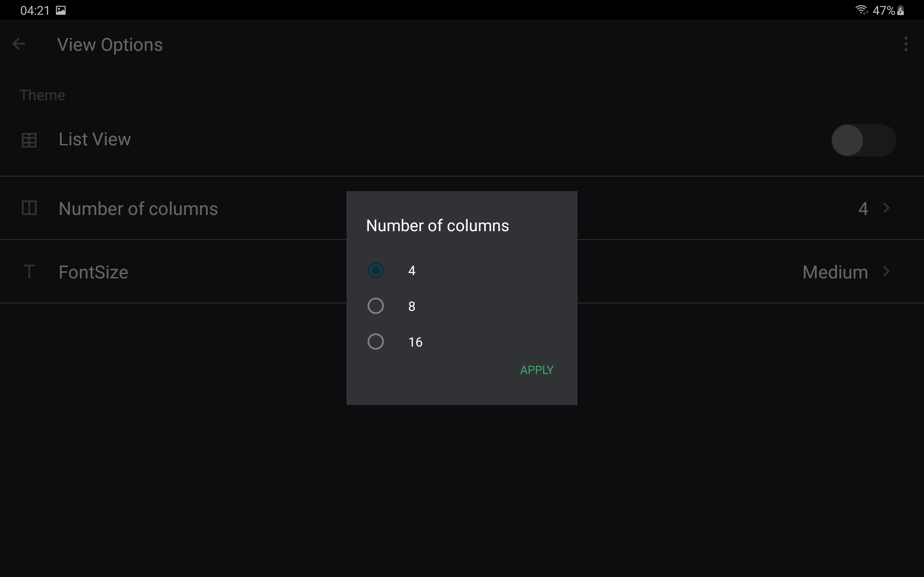The image size is (924, 577).
Task: Click the List View grid icon
Action: pos(29,140)
